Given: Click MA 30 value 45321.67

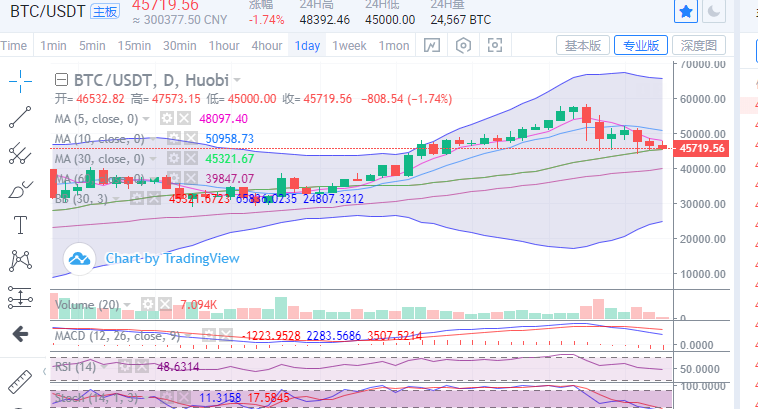Looking at the screenshot, I should click(x=230, y=159).
